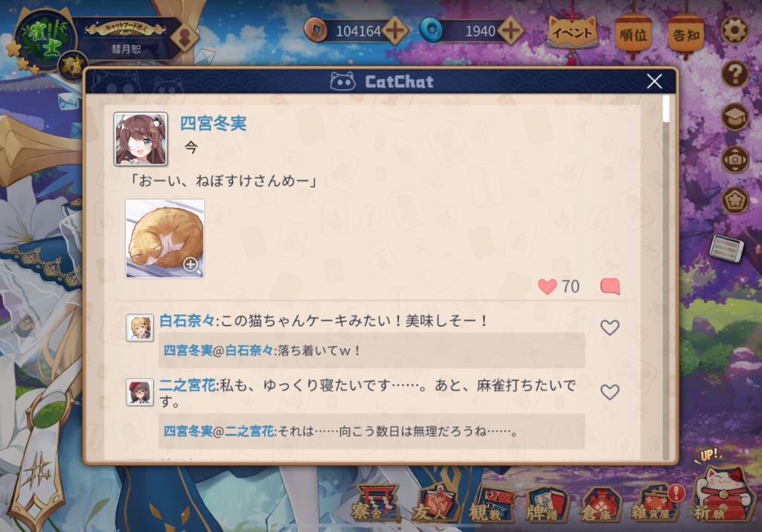Open the 告知 announcements lantern
The image size is (762, 532).
(685, 34)
